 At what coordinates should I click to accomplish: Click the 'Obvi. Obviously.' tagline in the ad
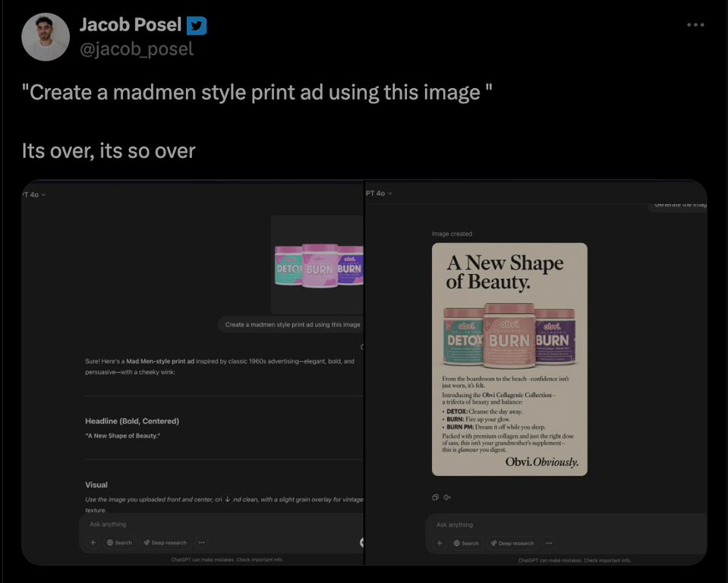coord(542,462)
